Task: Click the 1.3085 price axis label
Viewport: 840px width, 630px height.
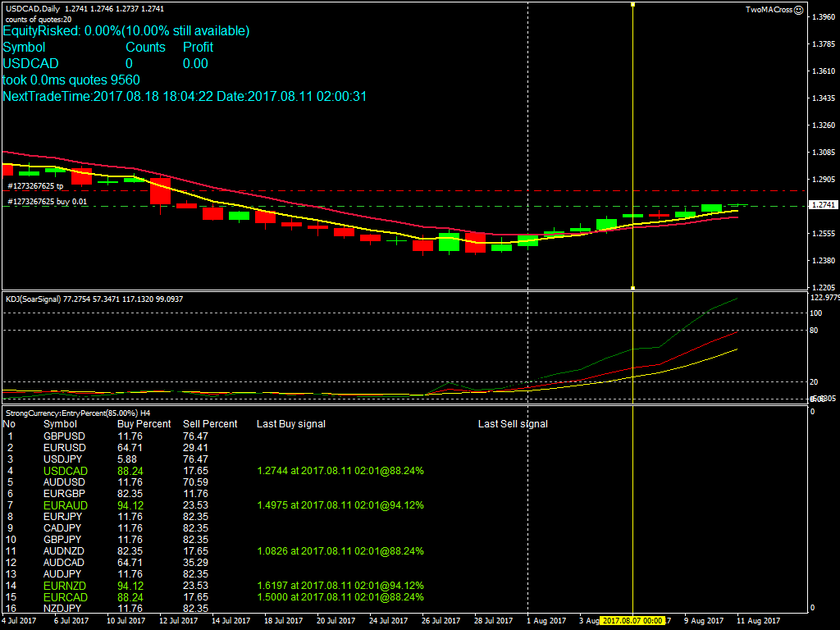Action: tap(824, 152)
